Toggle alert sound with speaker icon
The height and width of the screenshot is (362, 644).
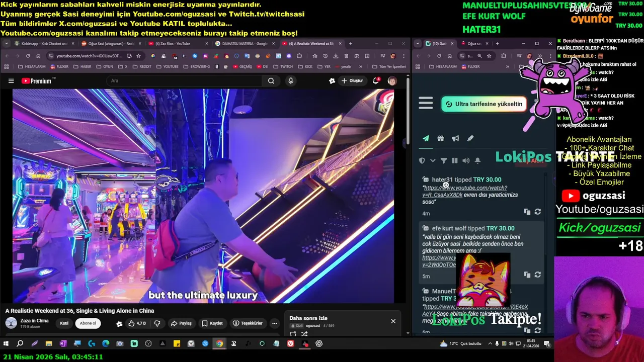(466, 160)
